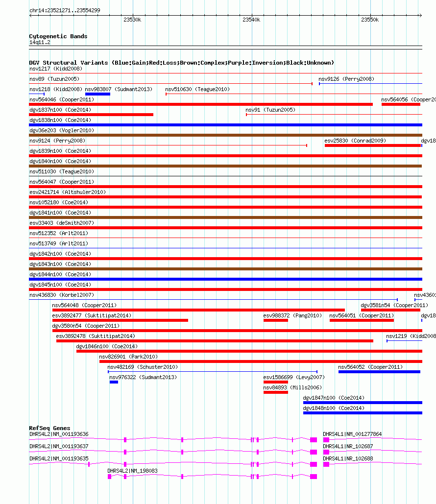
Task: Open nsv511030 (Teague2010) variant
Action: tap(62, 171)
